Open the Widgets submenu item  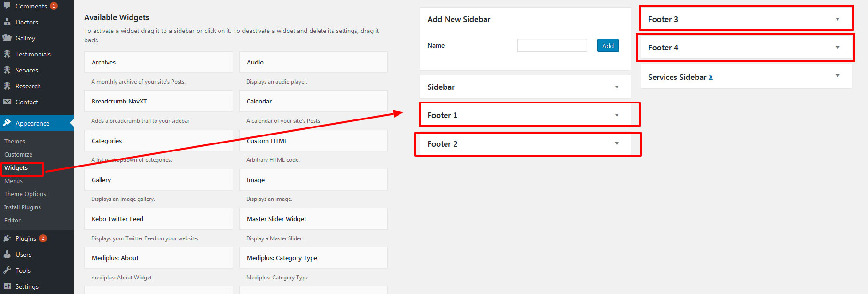tap(16, 167)
